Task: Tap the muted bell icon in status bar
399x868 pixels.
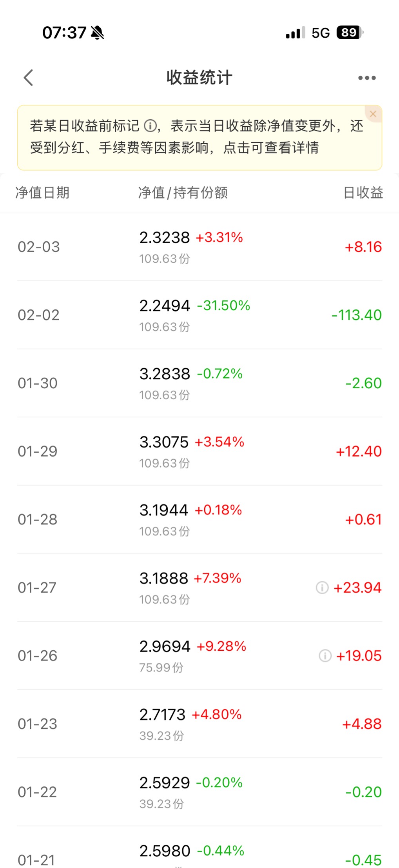Action: (x=97, y=33)
